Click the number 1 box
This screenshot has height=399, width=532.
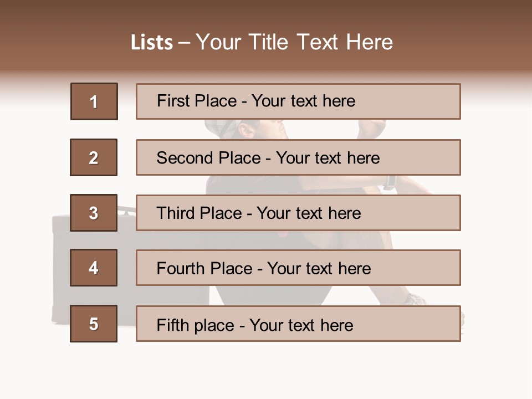pyautogui.click(x=94, y=101)
